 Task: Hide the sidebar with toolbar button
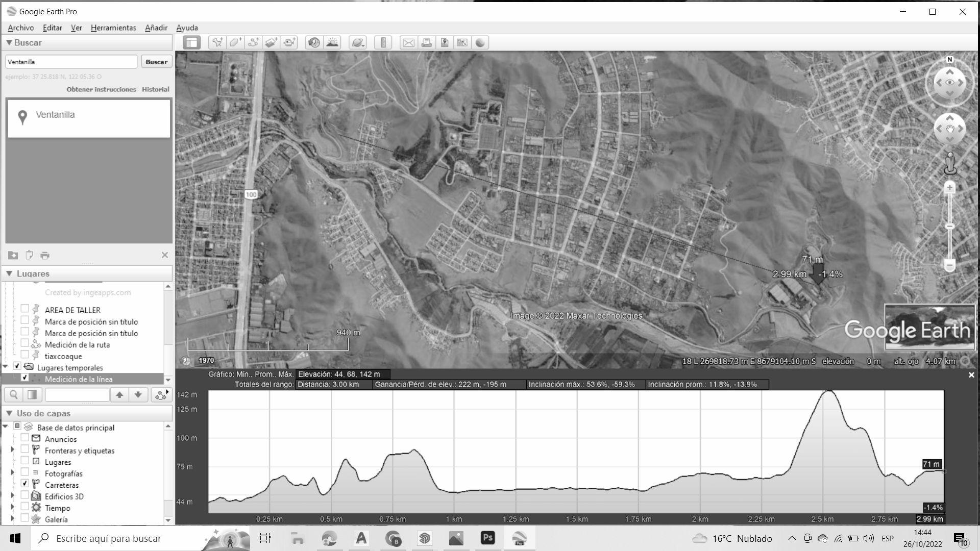coord(192,42)
